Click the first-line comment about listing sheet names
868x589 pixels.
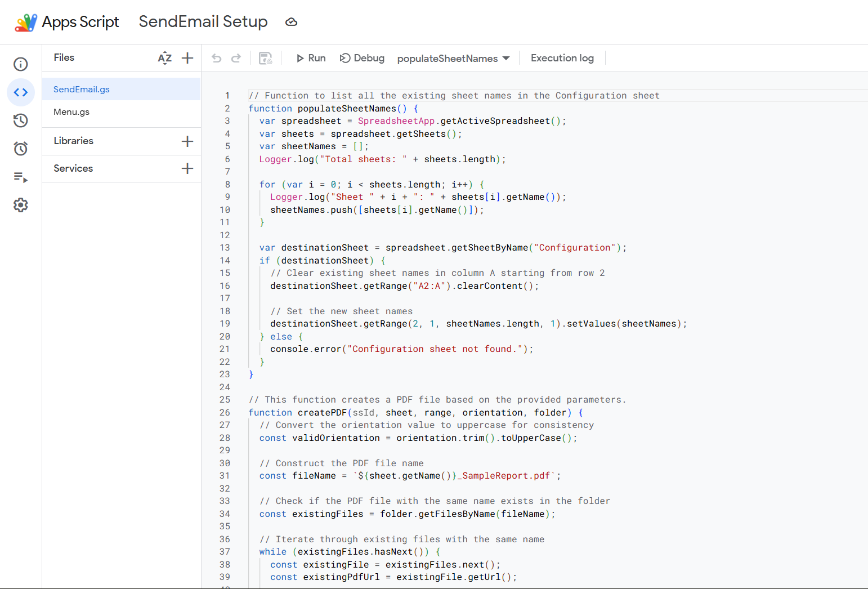(x=454, y=96)
